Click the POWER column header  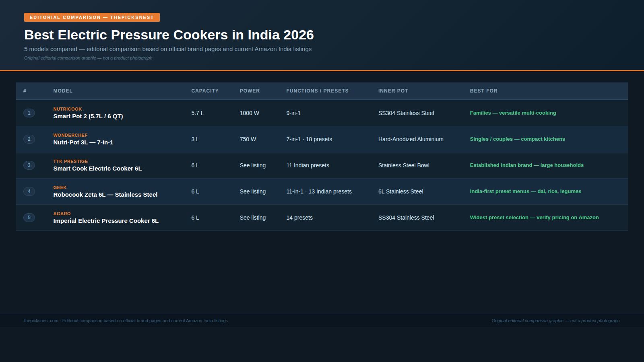coord(250,91)
